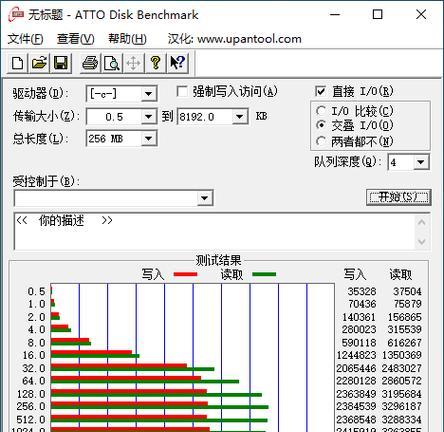Select the I/O 比较 radio option
The width and height of the screenshot is (444, 432).
tap(321, 111)
